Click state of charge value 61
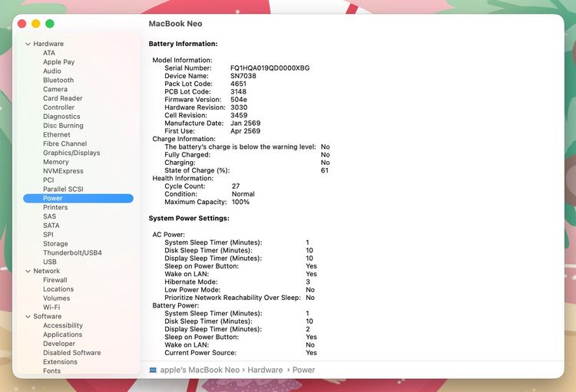Viewport: 576px width, 392px height. 325,170
